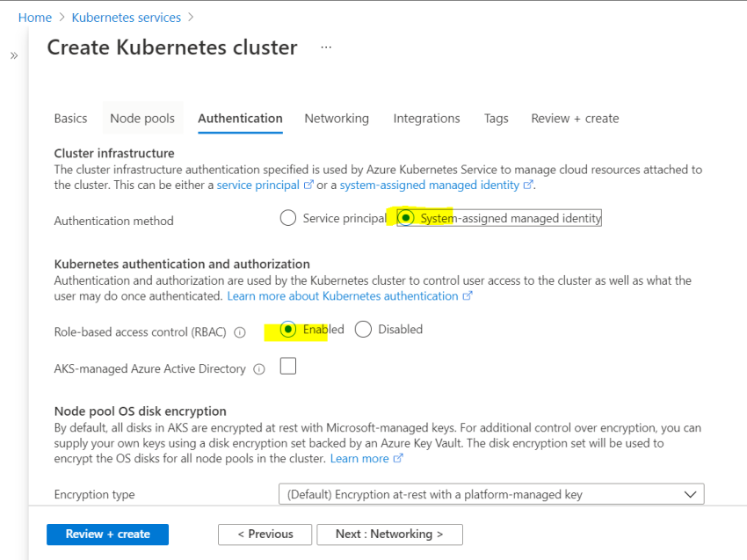This screenshot has width=747, height=560.
Task: Select the Service principal authentication method
Action: (287, 217)
